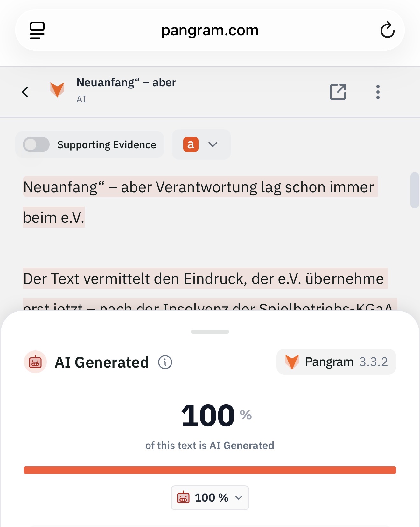Open the three-dot more options menu
The image size is (420, 527).
tap(378, 92)
